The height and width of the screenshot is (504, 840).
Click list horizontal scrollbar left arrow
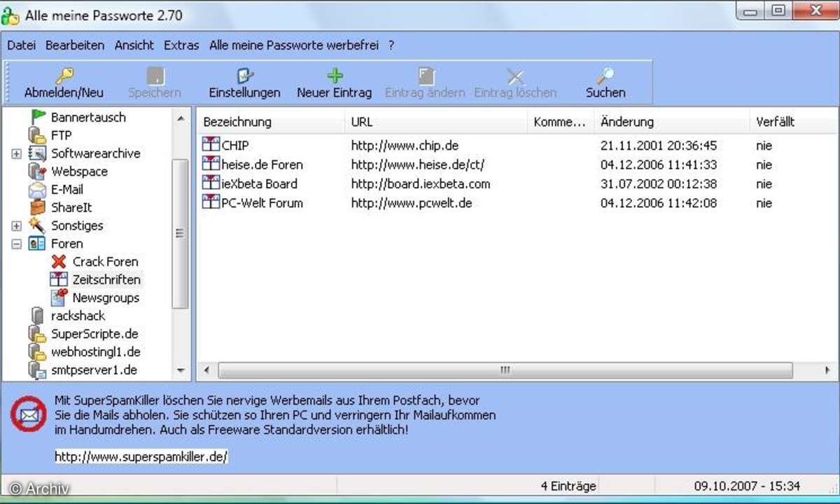coord(206,370)
